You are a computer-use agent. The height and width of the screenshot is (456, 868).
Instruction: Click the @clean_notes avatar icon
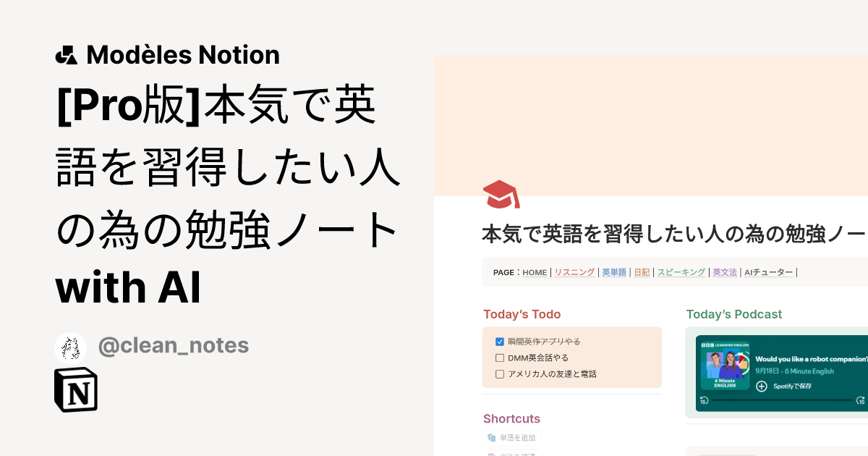coord(70,347)
